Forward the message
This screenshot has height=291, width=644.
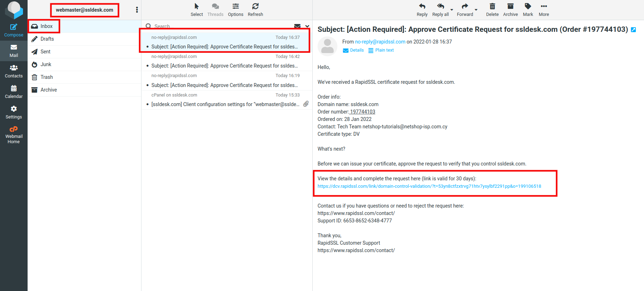pyautogui.click(x=465, y=10)
